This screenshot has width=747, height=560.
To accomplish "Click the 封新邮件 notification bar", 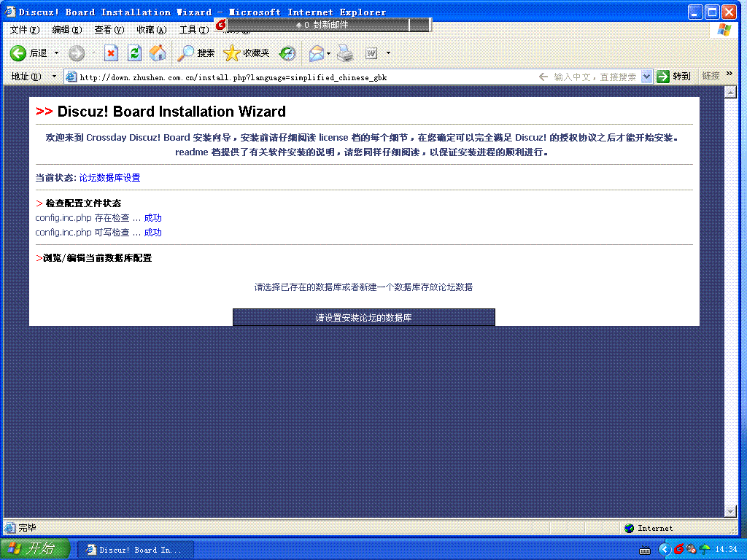I will tap(329, 25).
